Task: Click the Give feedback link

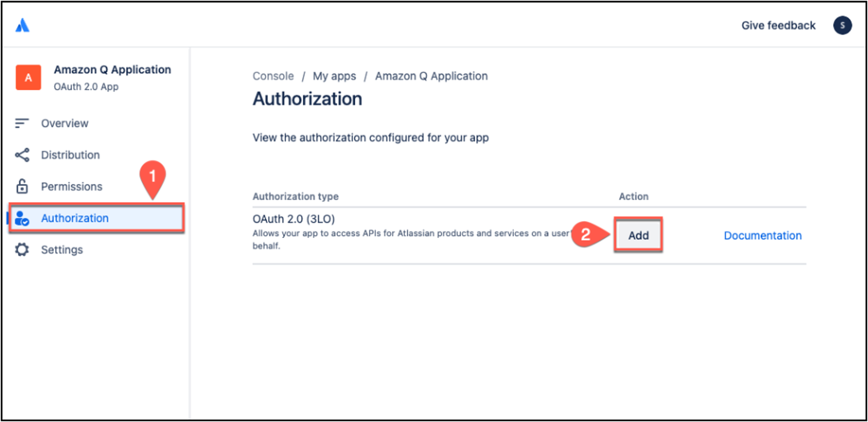Action: click(x=778, y=25)
